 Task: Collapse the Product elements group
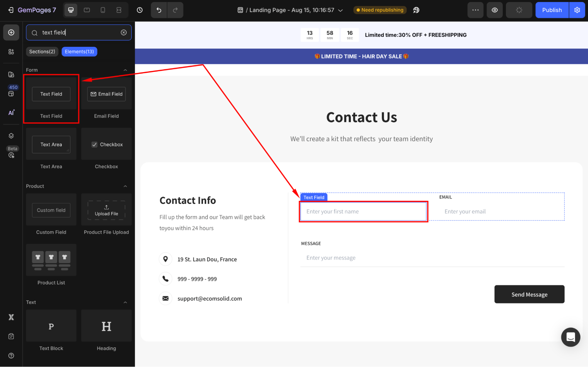[x=125, y=186]
